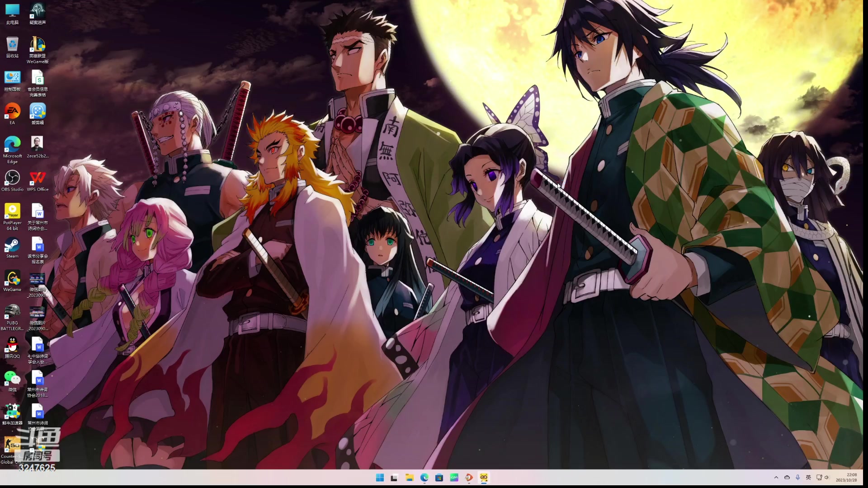Open the WeGame desktop shortcut
Viewport: 868px width, 488px height.
(x=12, y=281)
